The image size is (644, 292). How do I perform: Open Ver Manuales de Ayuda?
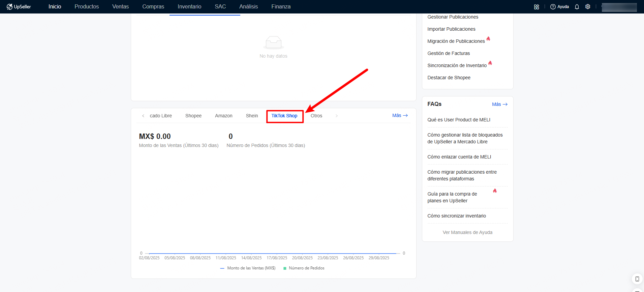[x=467, y=232]
